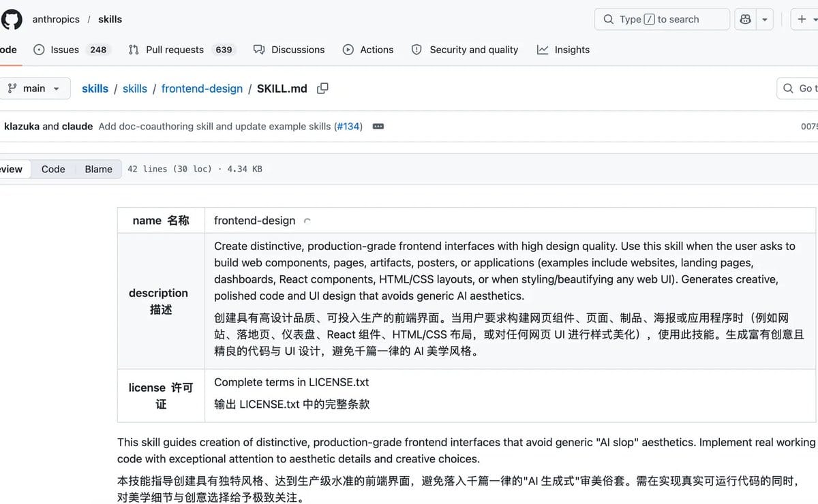Open pull request #134 link
The width and height of the screenshot is (818, 504).
point(348,126)
